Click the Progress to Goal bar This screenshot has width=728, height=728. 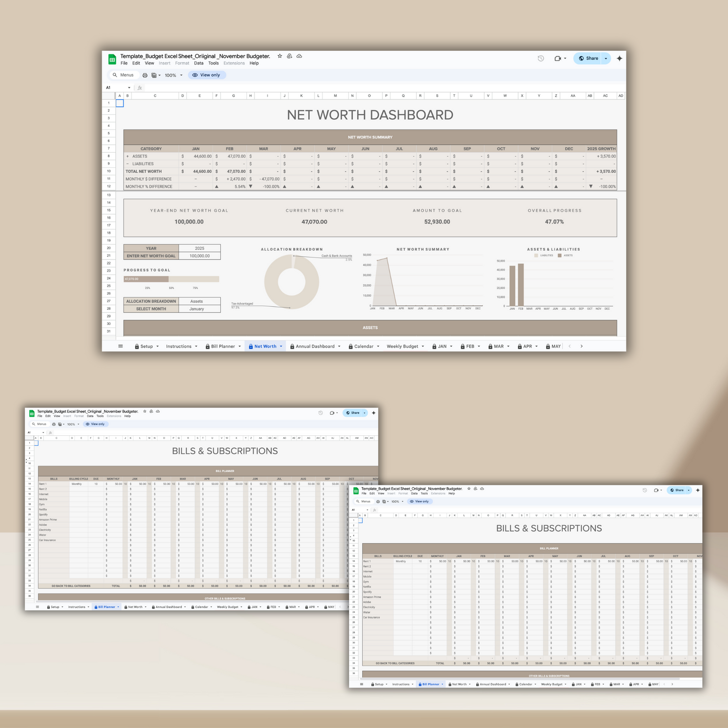tap(171, 279)
